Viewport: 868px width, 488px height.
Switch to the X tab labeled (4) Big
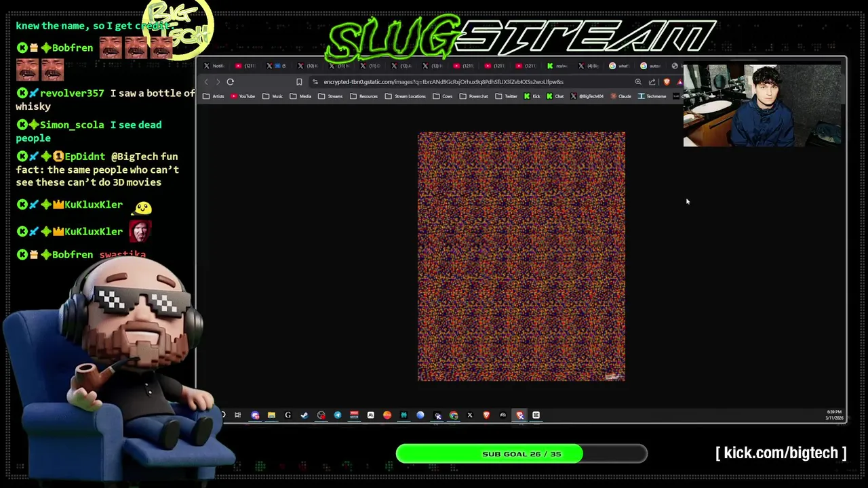(590, 66)
